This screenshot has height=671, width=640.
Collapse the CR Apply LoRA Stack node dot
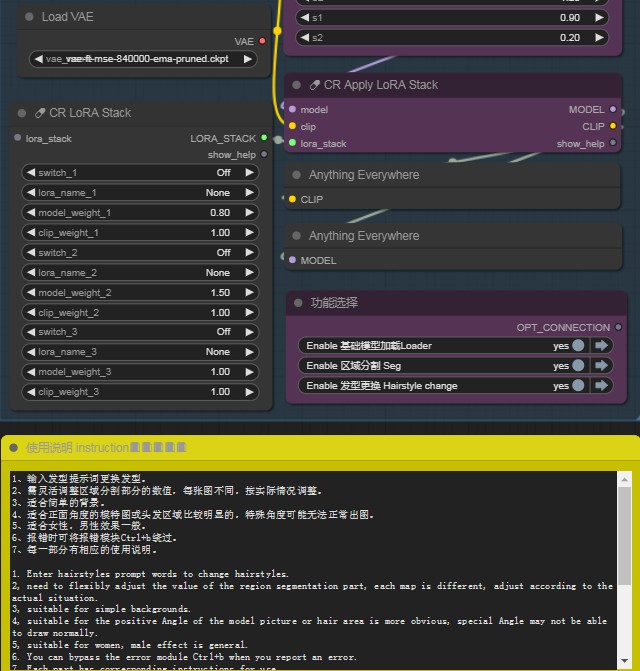(296, 85)
